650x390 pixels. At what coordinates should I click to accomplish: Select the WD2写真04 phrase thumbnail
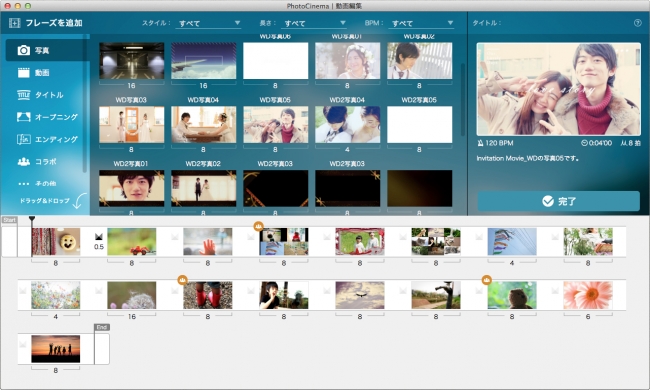click(347, 124)
